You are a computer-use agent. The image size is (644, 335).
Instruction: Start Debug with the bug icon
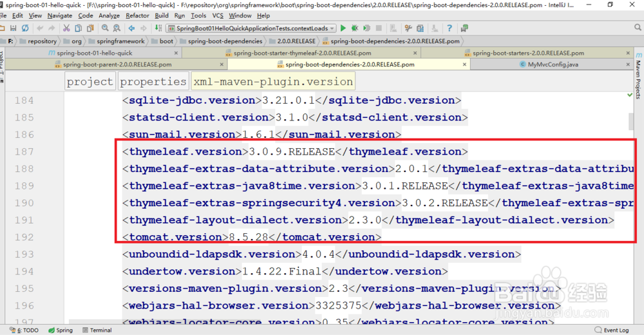pos(355,28)
